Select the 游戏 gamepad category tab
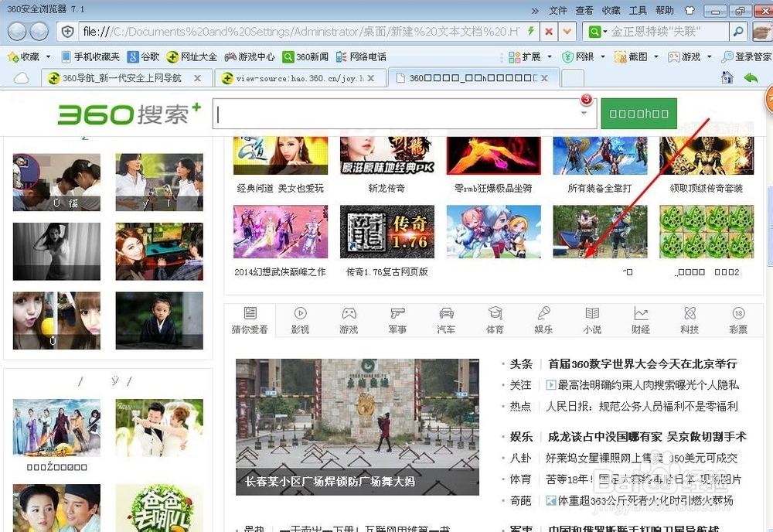 coord(349,320)
